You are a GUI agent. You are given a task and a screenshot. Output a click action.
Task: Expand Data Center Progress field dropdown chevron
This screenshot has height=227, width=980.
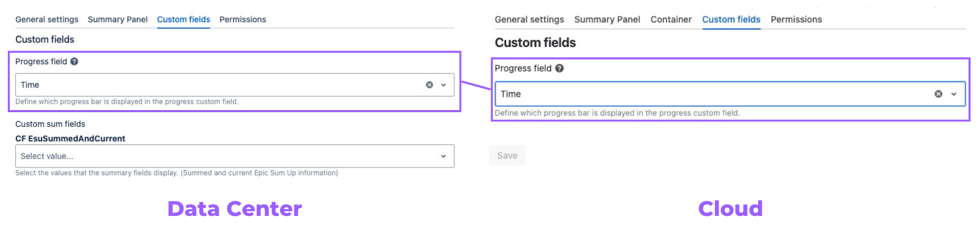point(444,85)
